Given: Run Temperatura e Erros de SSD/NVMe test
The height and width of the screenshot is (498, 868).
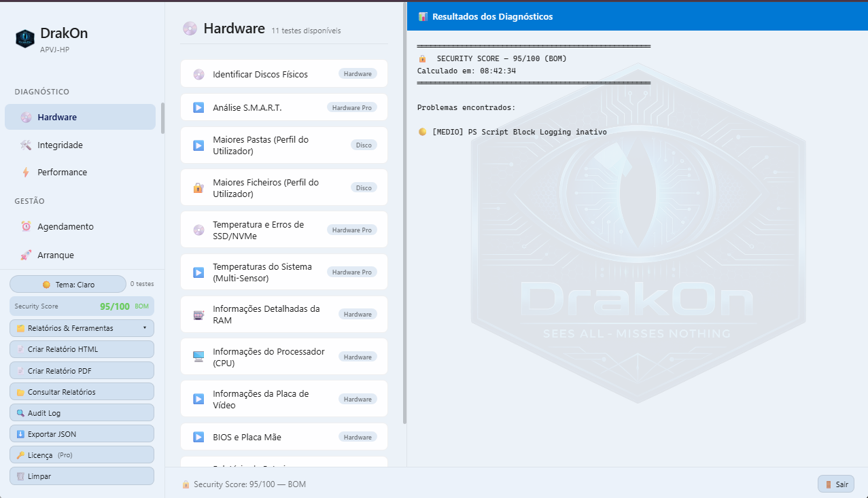Looking at the screenshot, I should [284, 230].
